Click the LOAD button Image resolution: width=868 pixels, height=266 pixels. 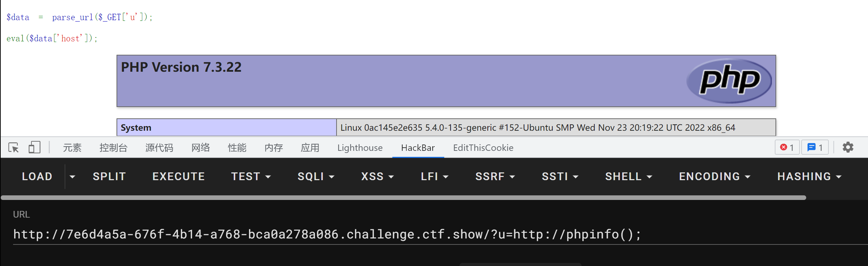pos(37,177)
